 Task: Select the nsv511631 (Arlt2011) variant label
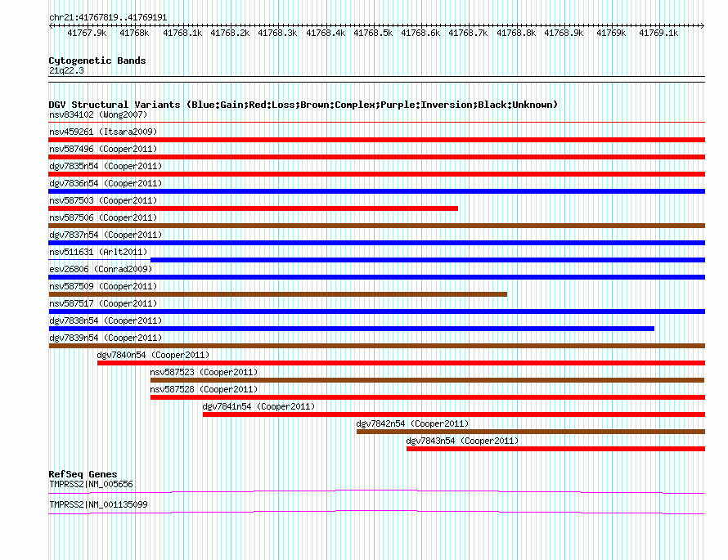coord(98,252)
